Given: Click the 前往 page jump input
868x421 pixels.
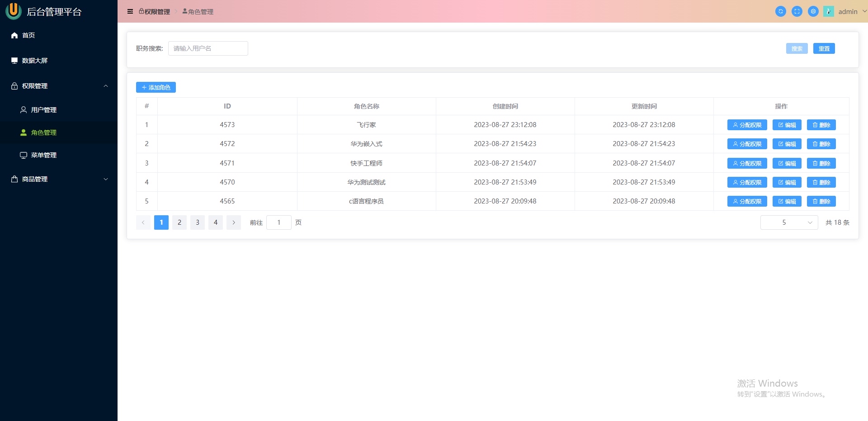Looking at the screenshot, I should pyautogui.click(x=279, y=222).
